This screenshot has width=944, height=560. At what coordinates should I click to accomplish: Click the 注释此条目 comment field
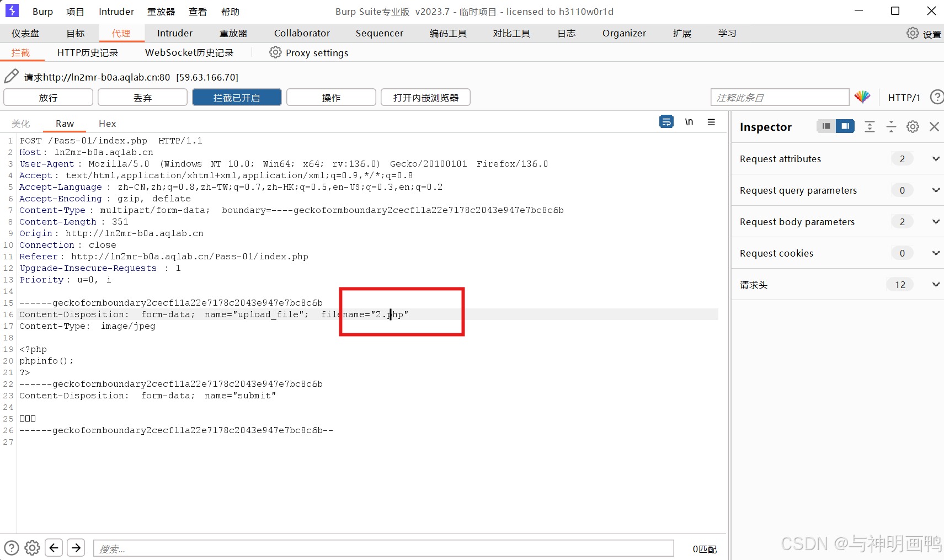(x=780, y=97)
